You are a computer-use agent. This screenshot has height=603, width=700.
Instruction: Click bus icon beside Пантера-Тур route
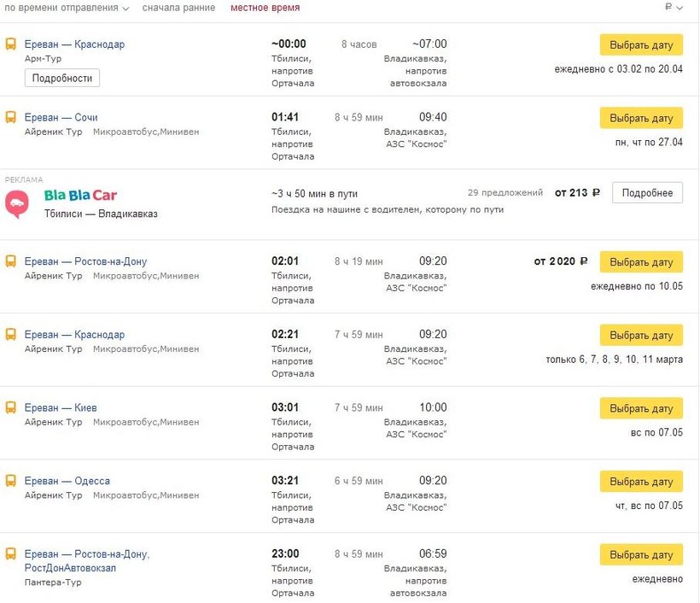10,554
